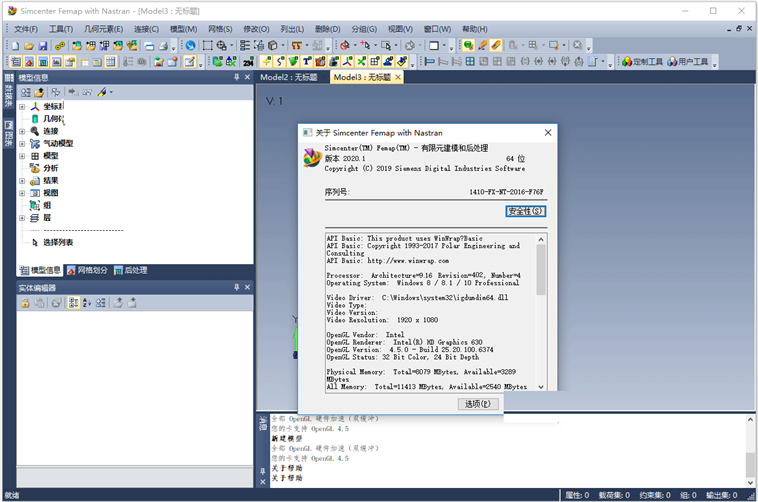Click the New model icon
Viewport: 758px width, 502px height.
point(15,46)
